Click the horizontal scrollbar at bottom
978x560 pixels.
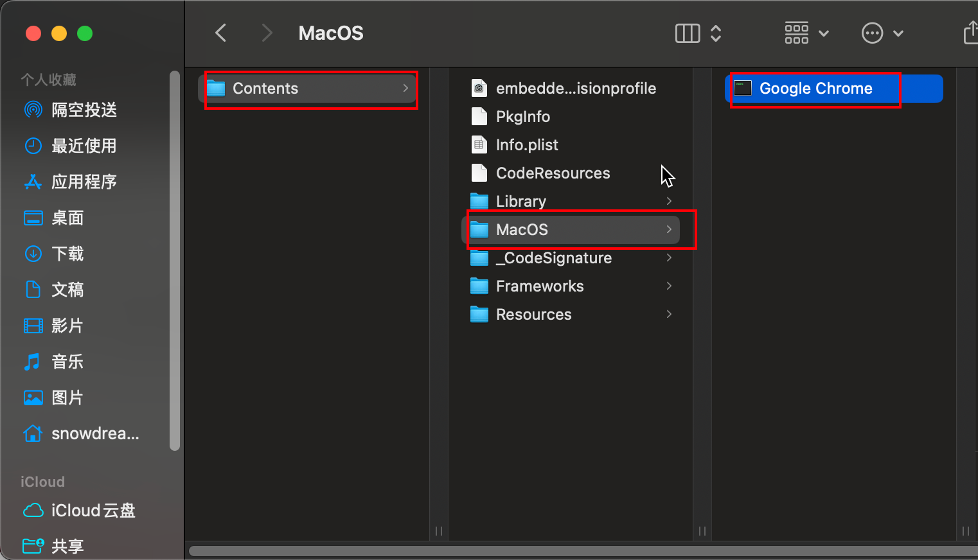pos(578,551)
